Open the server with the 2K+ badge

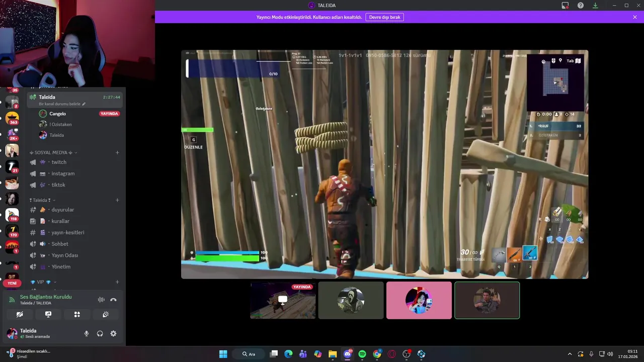click(x=12, y=134)
